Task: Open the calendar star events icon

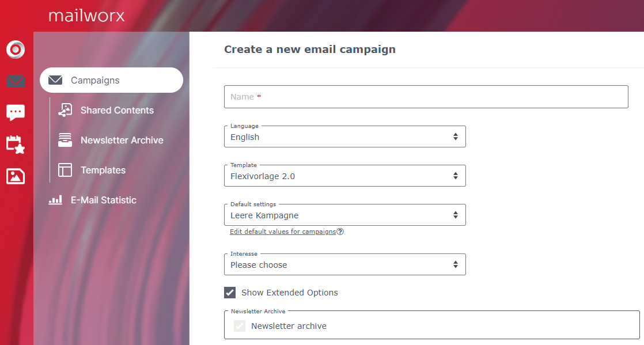Action: [x=16, y=145]
